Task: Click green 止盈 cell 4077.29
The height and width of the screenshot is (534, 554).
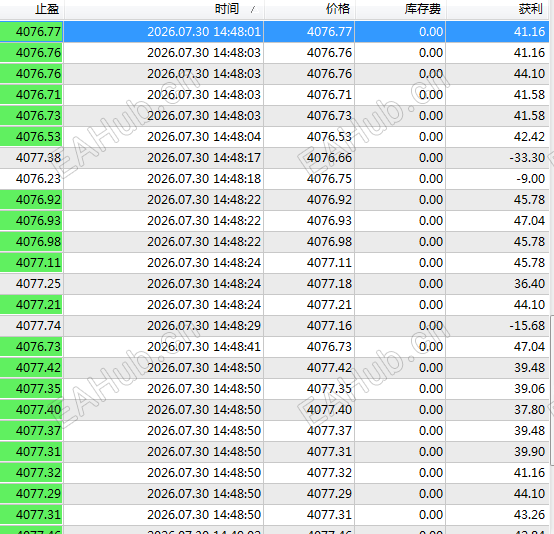Action: [x=31, y=493]
